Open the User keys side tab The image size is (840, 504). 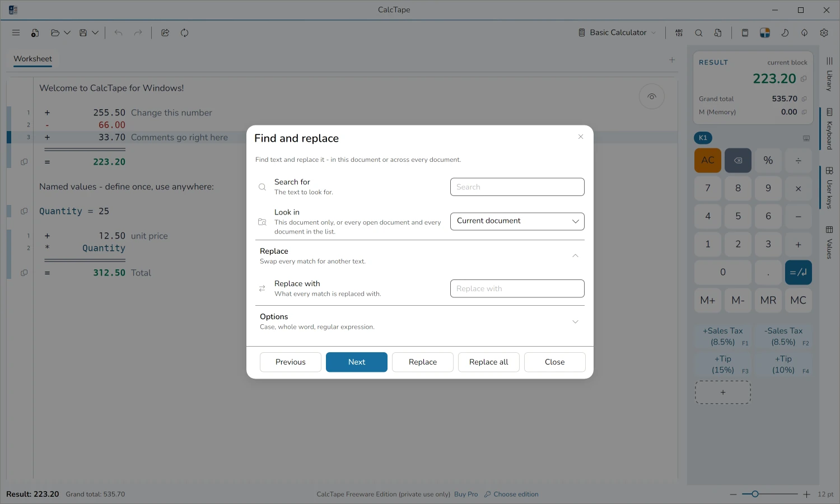pos(829,188)
